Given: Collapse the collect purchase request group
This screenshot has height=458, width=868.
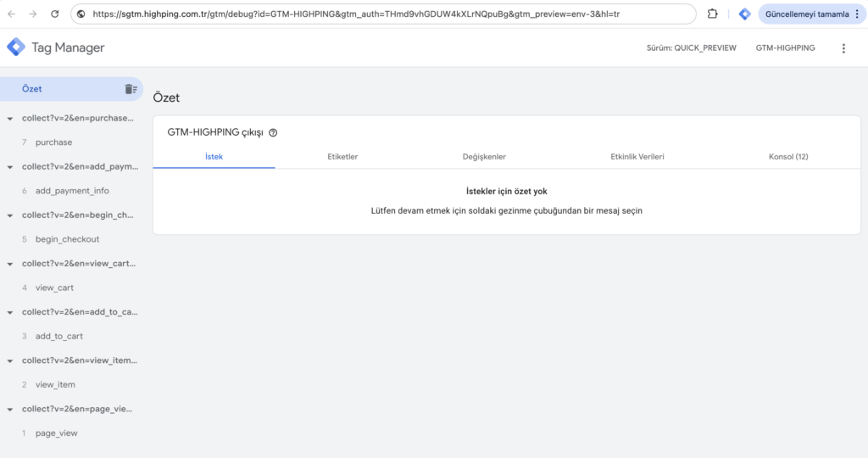Looking at the screenshot, I should [x=9, y=119].
